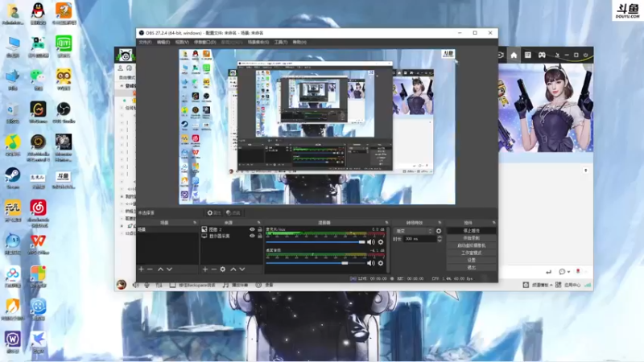Viewport: 644px width, 362px height.
Task: Open the WPS Office desktop icon
Action: [38, 244]
